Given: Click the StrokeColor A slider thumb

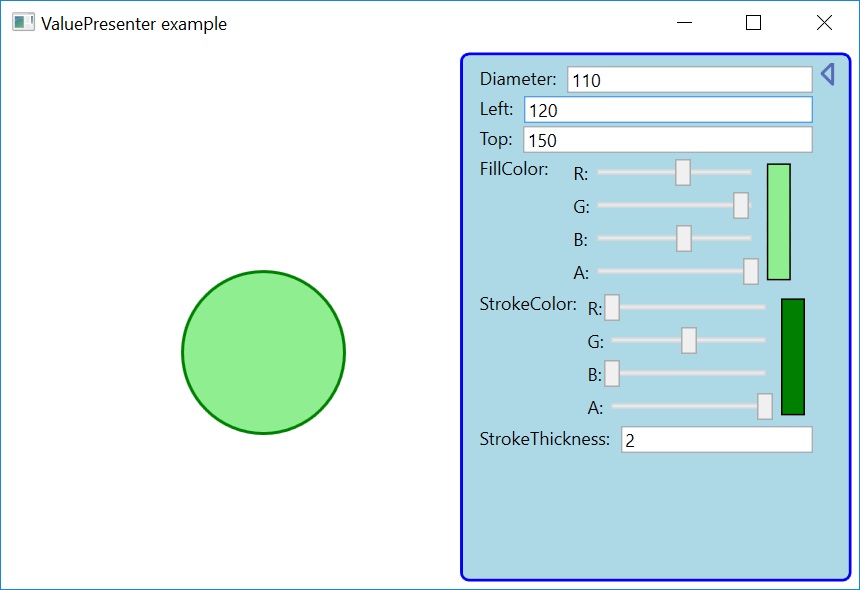Looking at the screenshot, I should (x=765, y=406).
